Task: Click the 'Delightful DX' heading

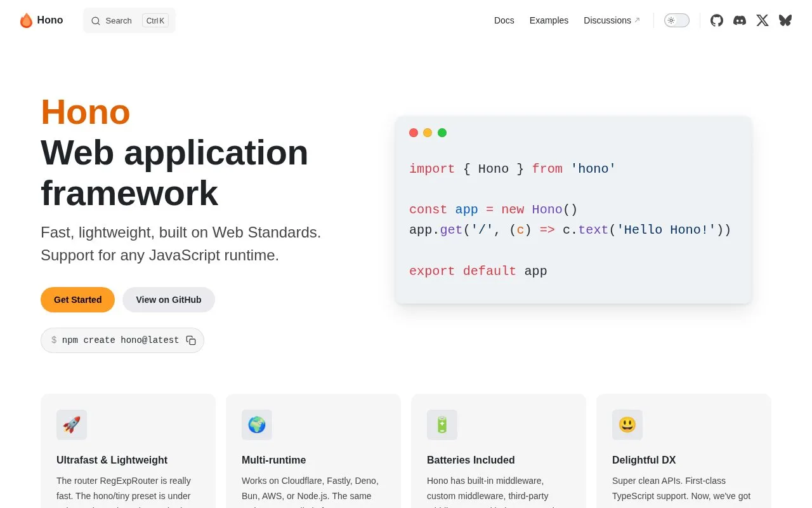Action: (644, 460)
